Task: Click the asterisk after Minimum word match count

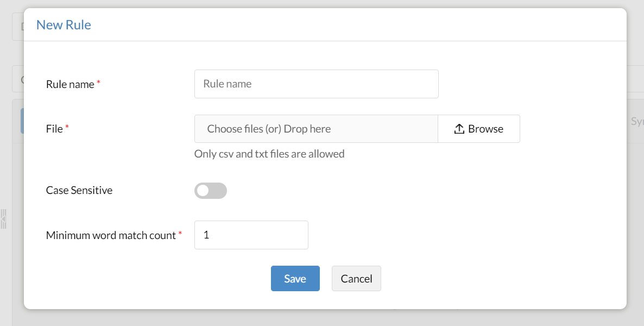Action: pyautogui.click(x=180, y=234)
